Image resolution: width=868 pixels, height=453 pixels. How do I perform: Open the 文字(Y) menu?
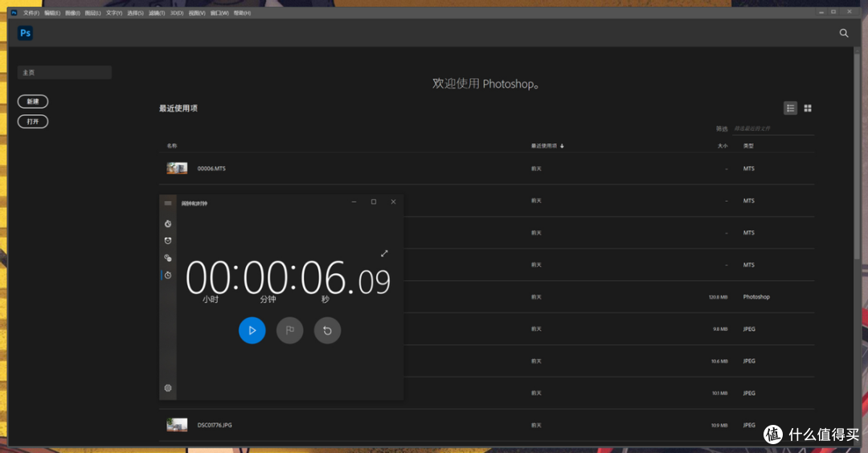click(x=114, y=13)
